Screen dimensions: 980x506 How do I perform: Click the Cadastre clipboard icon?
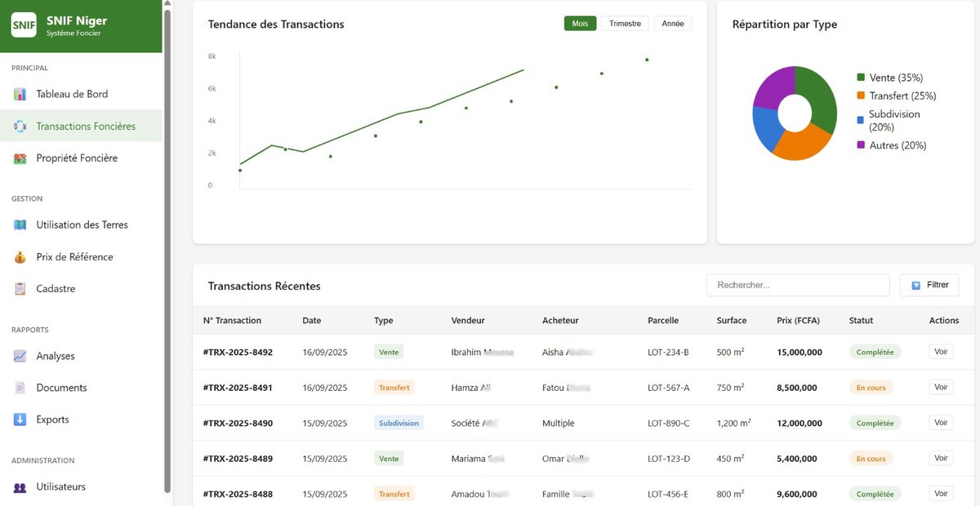point(20,289)
